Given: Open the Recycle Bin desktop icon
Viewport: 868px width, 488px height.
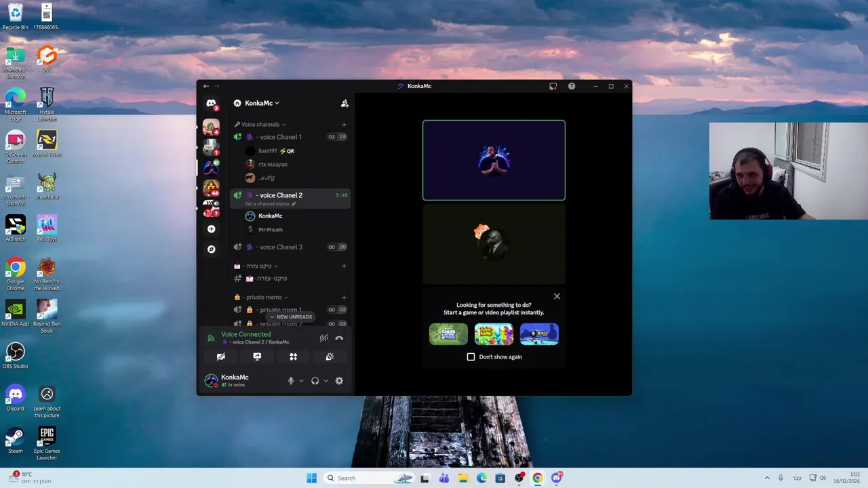Looking at the screenshot, I should click(15, 17).
